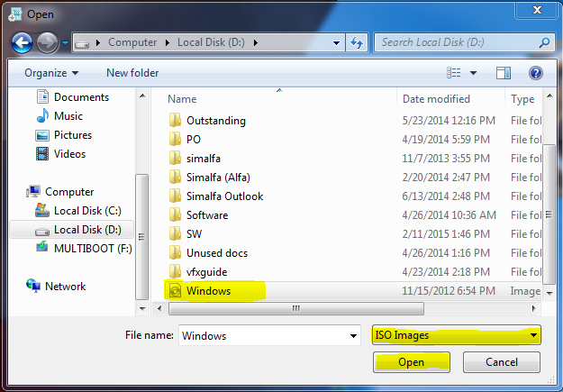The height and width of the screenshot is (392, 563).
Task: Click the greyed Forward navigation arrow
Action: click(x=47, y=42)
